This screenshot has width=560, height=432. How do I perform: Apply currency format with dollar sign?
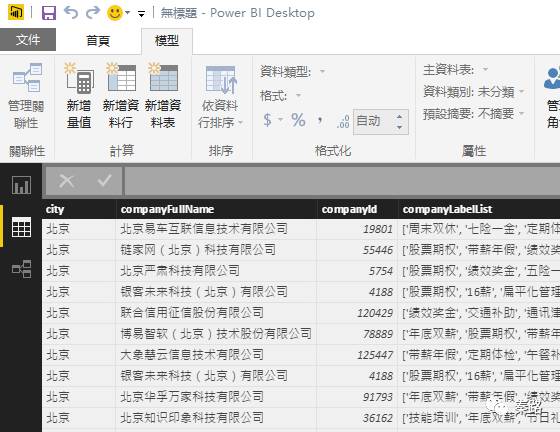click(268, 120)
